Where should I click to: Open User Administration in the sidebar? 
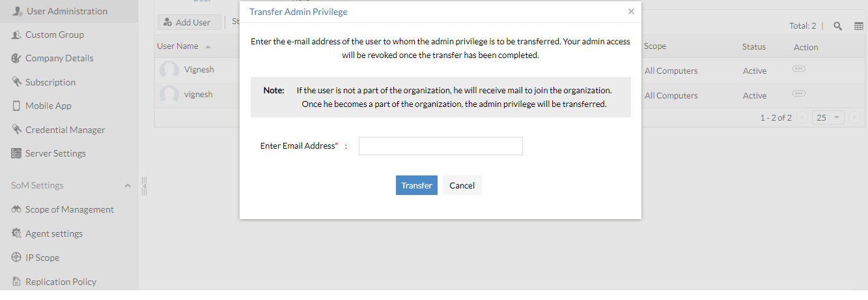pos(66,11)
